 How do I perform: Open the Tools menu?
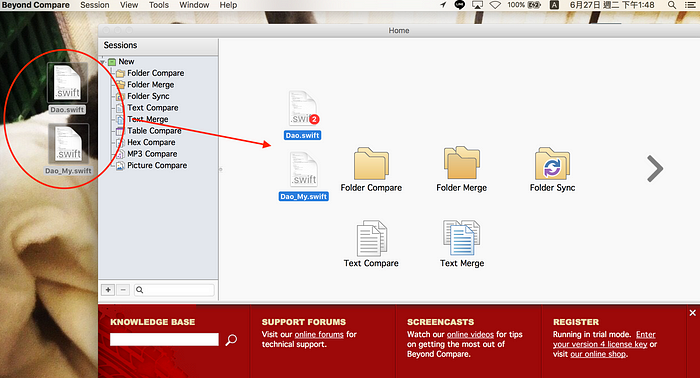point(159,5)
